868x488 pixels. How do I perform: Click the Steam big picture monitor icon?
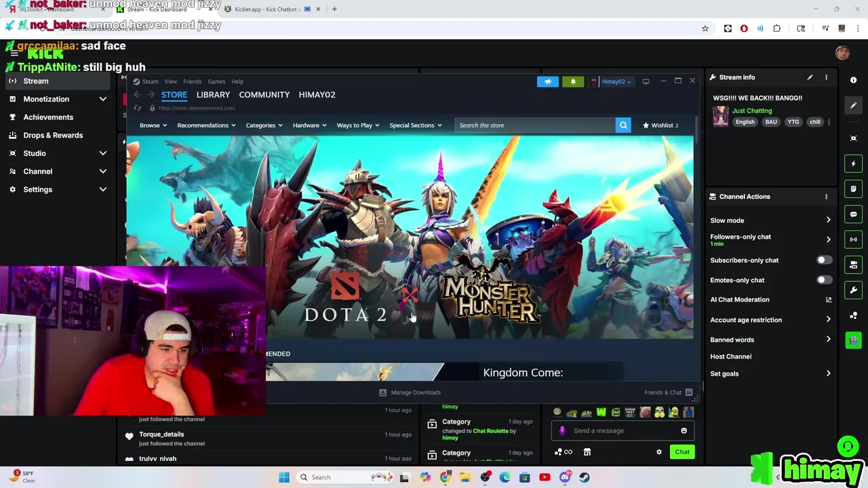(646, 81)
